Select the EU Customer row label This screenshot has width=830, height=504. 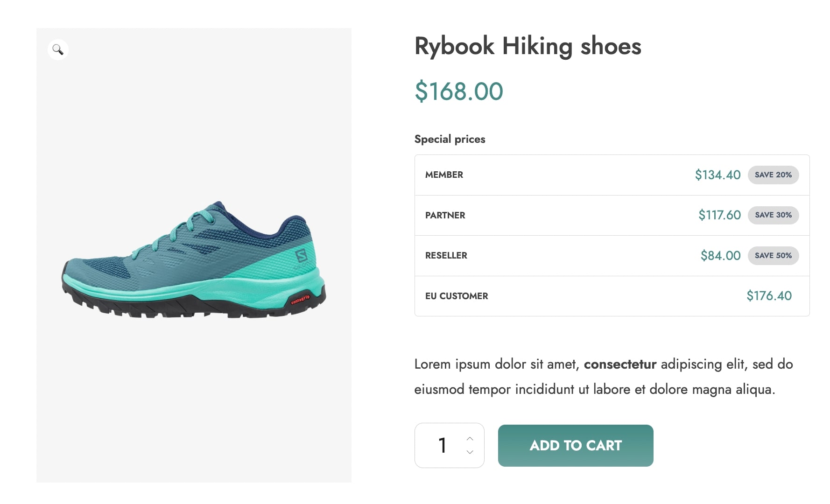tap(457, 296)
